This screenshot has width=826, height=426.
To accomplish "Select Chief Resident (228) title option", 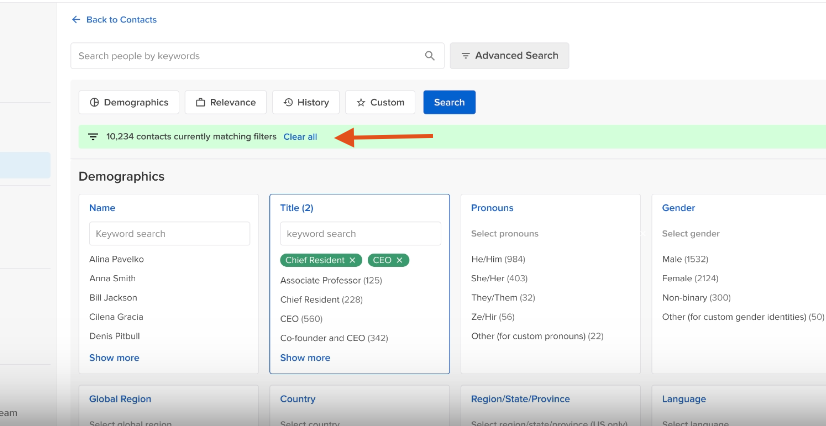I will pos(321,300).
